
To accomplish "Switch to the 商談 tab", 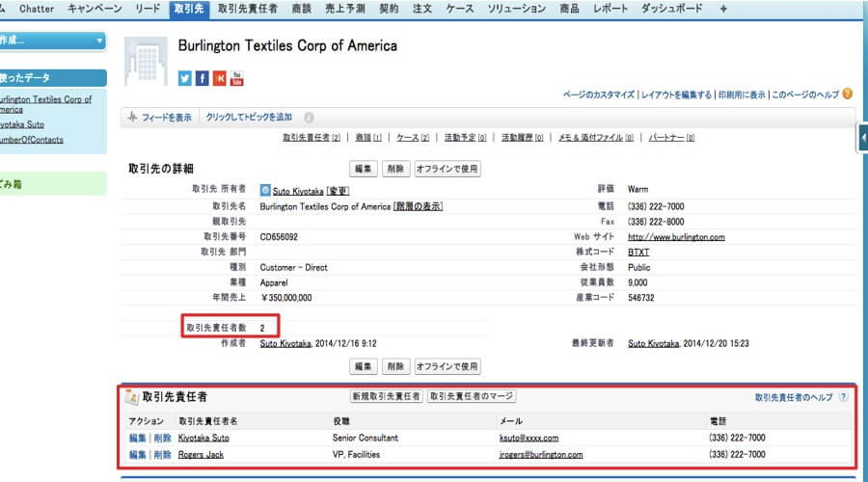I will pyautogui.click(x=301, y=9).
